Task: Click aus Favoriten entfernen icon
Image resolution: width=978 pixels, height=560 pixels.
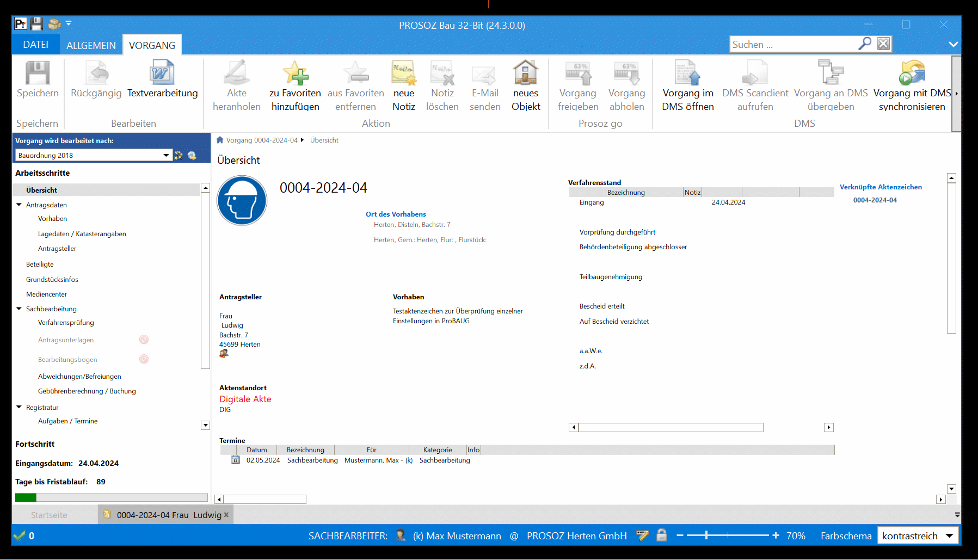Action: 356,73
